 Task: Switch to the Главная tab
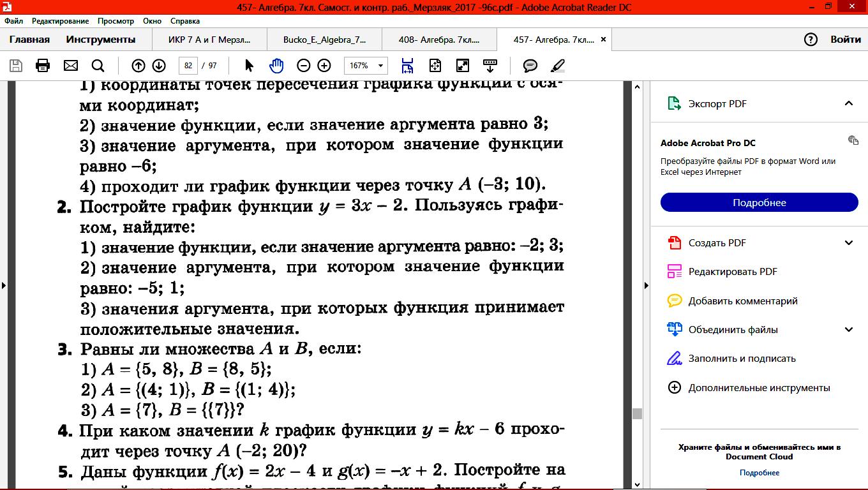(29, 40)
